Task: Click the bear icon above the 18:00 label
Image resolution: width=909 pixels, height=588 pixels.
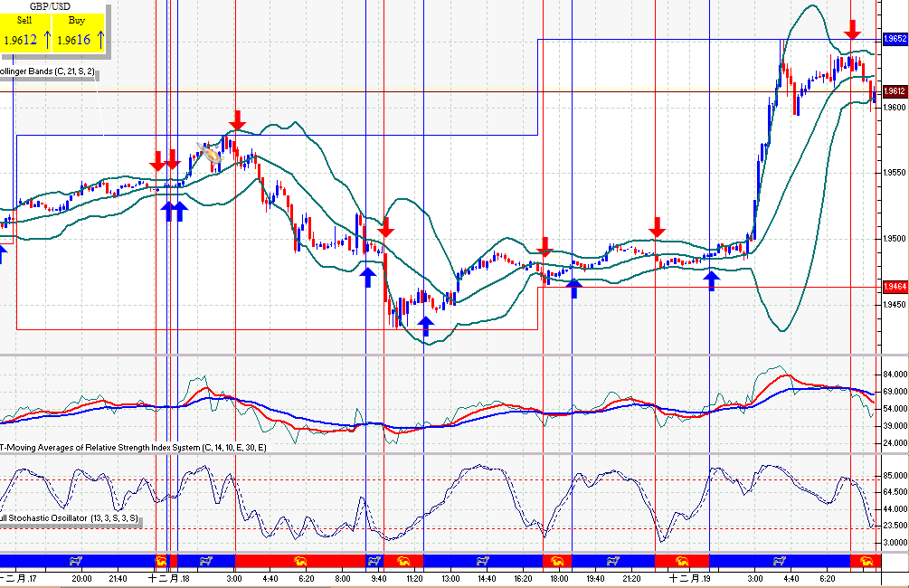Action: tap(557, 561)
